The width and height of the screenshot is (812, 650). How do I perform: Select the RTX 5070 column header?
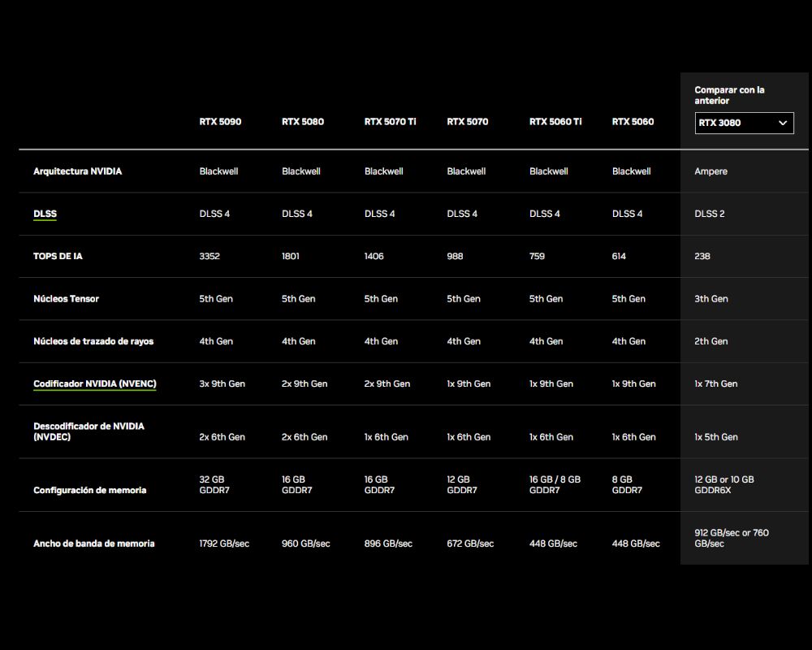(466, 121)
